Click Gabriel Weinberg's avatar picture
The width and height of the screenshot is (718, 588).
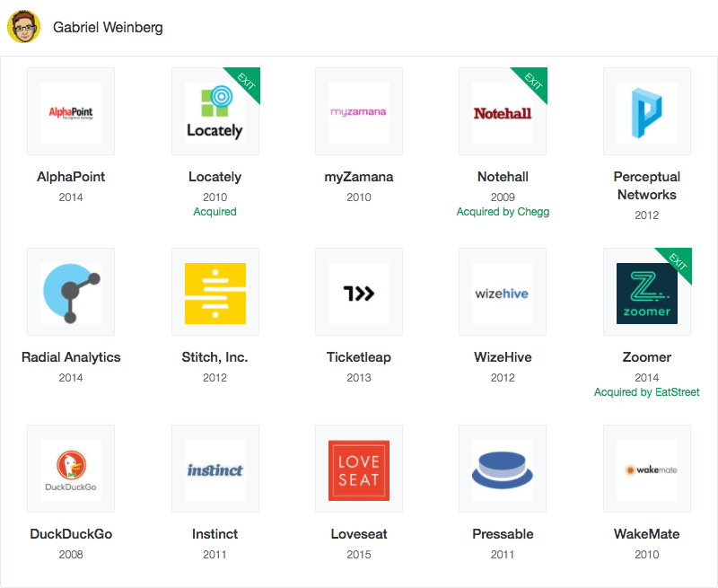pyautogui.click(x=24, y=27)
